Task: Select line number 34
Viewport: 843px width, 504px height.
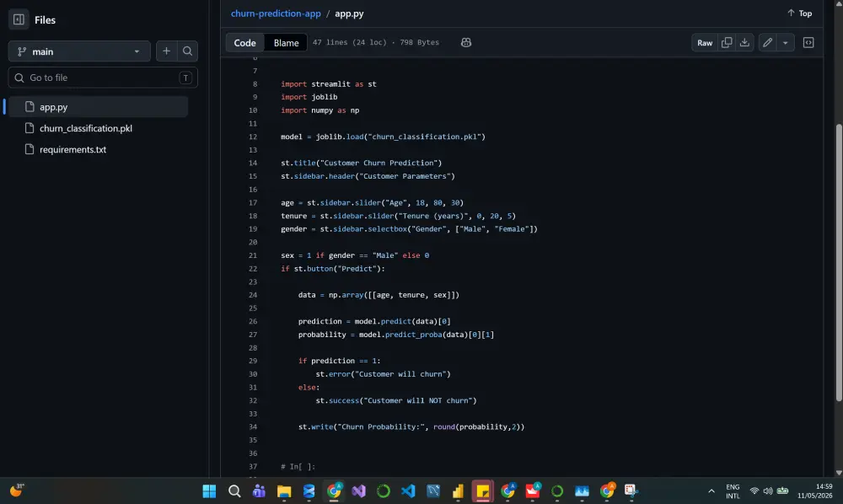Action: click(x=253, y=427)
